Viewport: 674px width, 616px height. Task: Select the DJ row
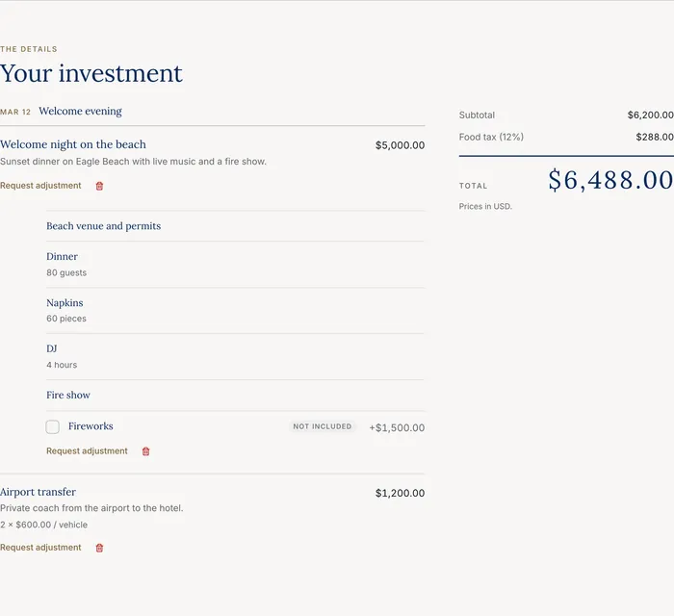(x=235, y=356)
